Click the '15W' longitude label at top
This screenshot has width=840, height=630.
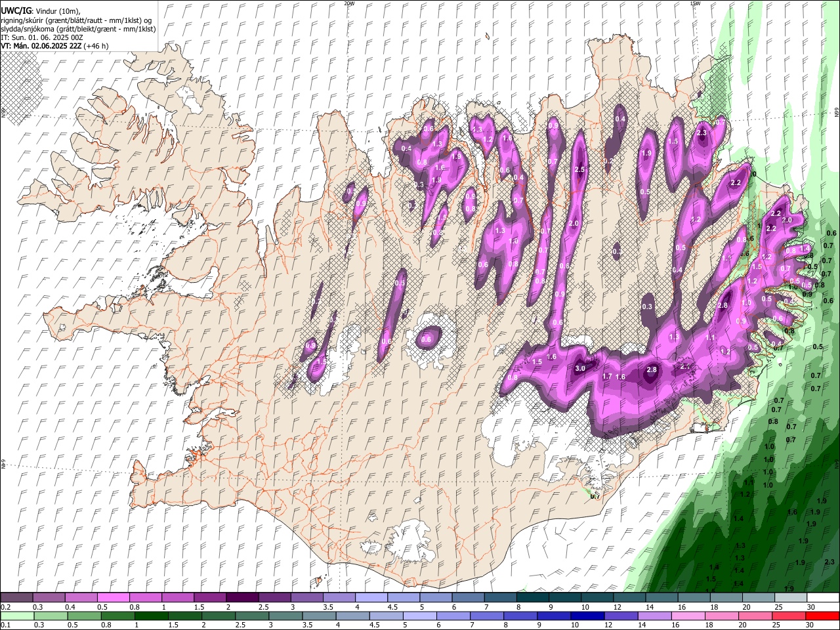coord(695,3)
